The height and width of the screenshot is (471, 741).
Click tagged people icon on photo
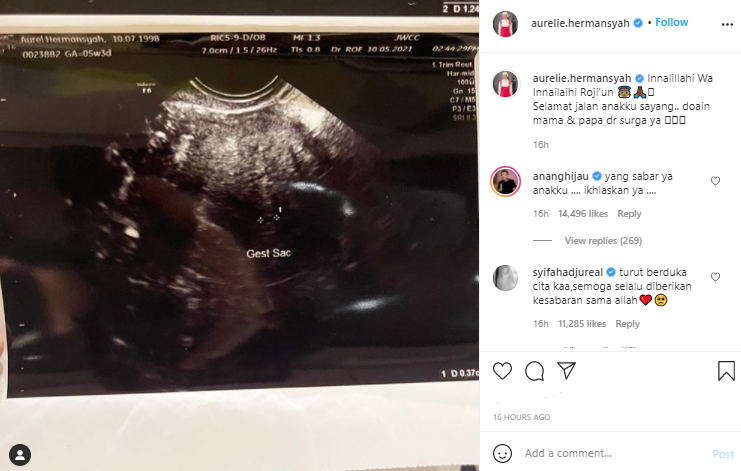(20, 455)
